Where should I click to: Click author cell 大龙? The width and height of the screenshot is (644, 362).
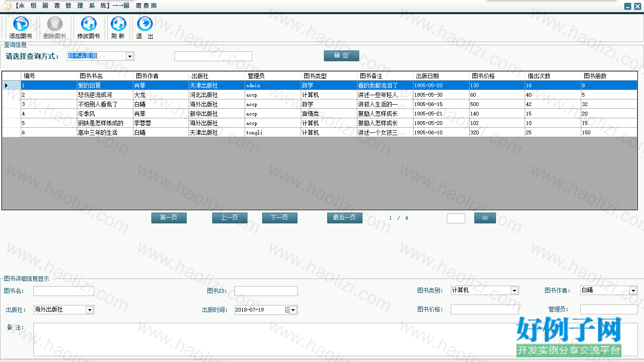[161, 95]
